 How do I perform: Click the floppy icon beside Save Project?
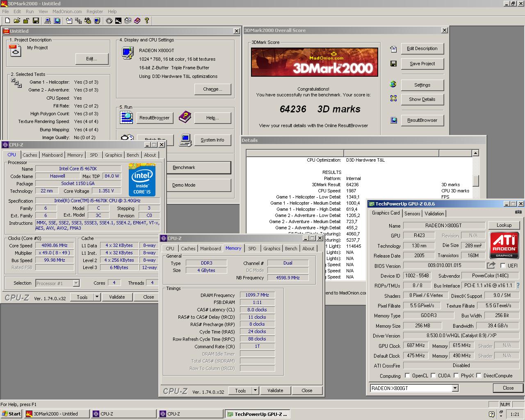point(393,64)
